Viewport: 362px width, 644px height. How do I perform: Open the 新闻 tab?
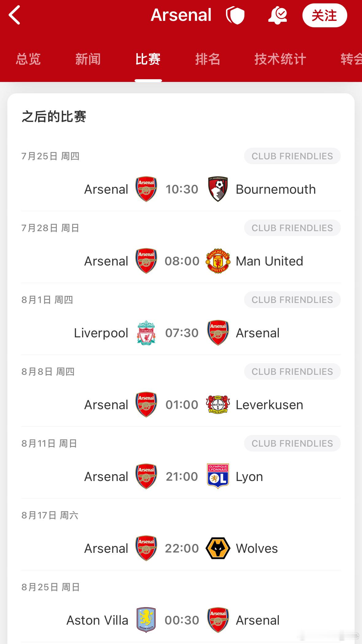click(88, 59)
